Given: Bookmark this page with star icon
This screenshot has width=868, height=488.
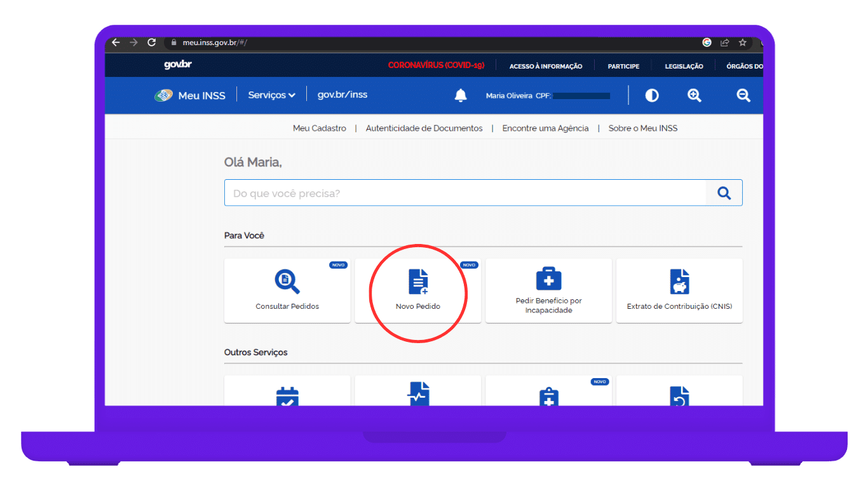Looking at the screenshot, I should (x=742, y=43).
